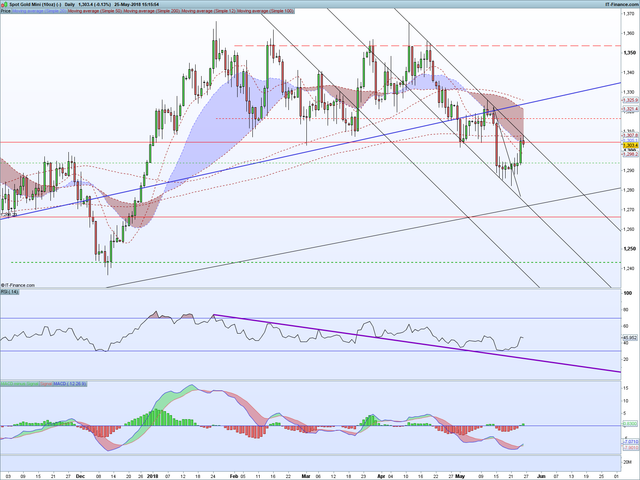Image resolution: width=640 pixels, height=480 pixels.
Task: Click the red-green candlestick icon in title bar
Action: pos(4,4)
